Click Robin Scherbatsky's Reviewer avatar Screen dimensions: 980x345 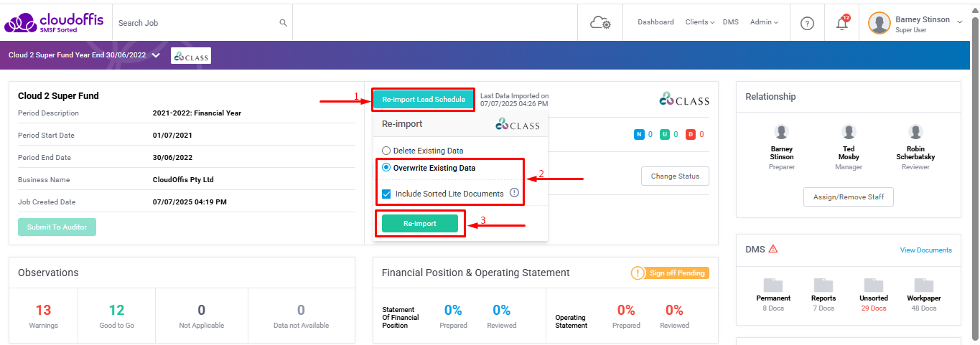point(915,132)
